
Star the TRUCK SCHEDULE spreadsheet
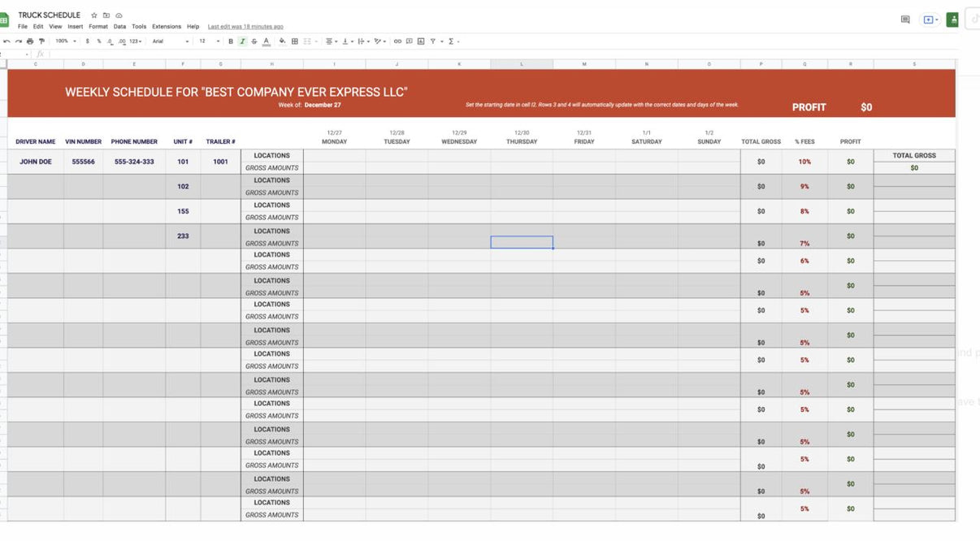click(x=93, y=15)
